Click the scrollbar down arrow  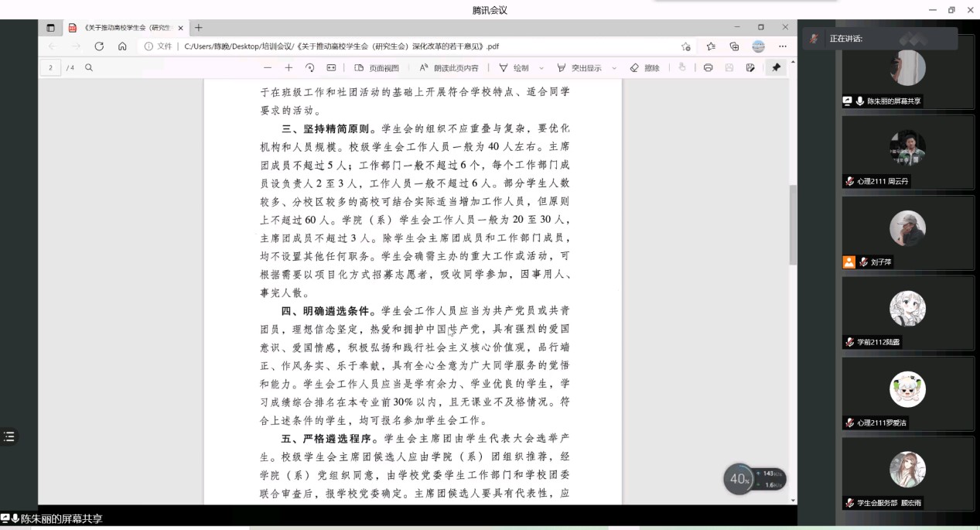(793, 501)
